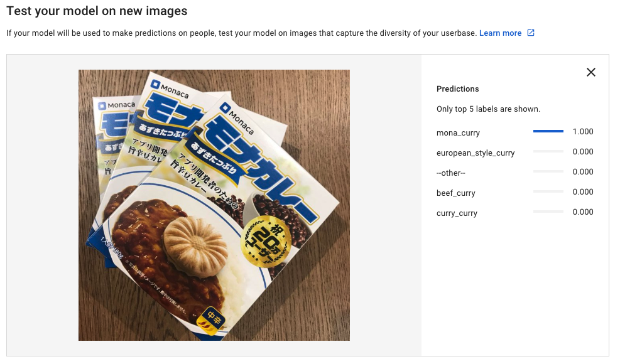
Task: Click the mona_curry prediction label
Action: tap(458, 133)
